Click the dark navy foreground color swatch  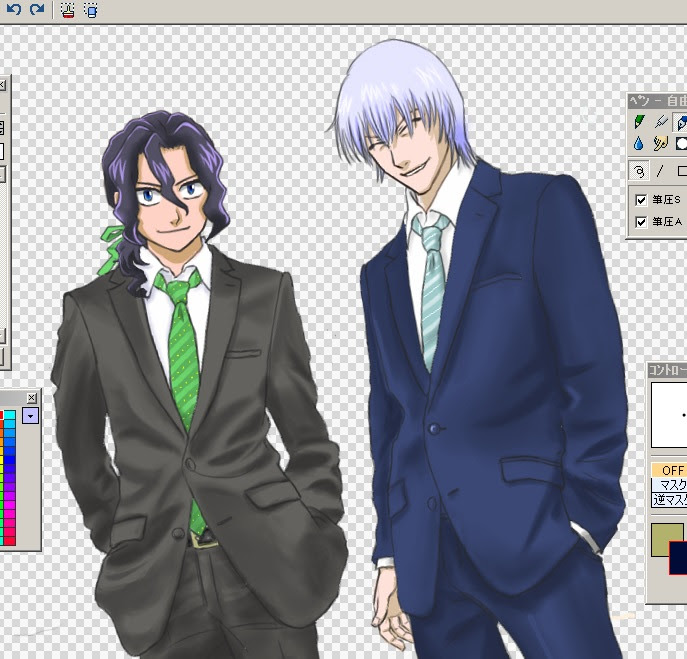pyautogui.click(x=678, y=558)
